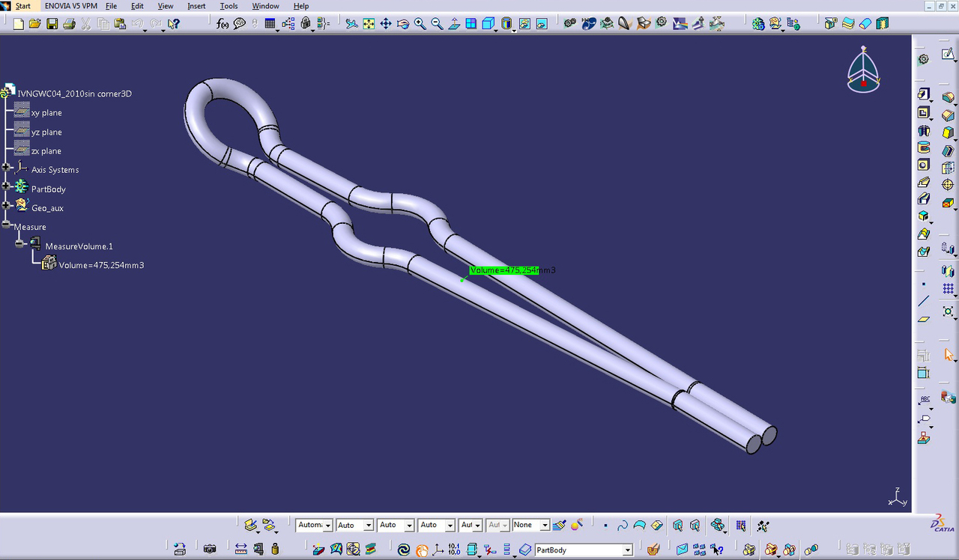Click the Capture camera icon

pyautogui.click(x=210, y=550)
